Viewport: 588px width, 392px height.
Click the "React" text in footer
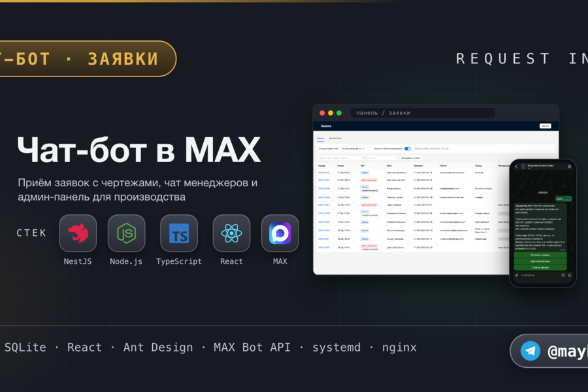pyautogui.click(x=84, y=348)
